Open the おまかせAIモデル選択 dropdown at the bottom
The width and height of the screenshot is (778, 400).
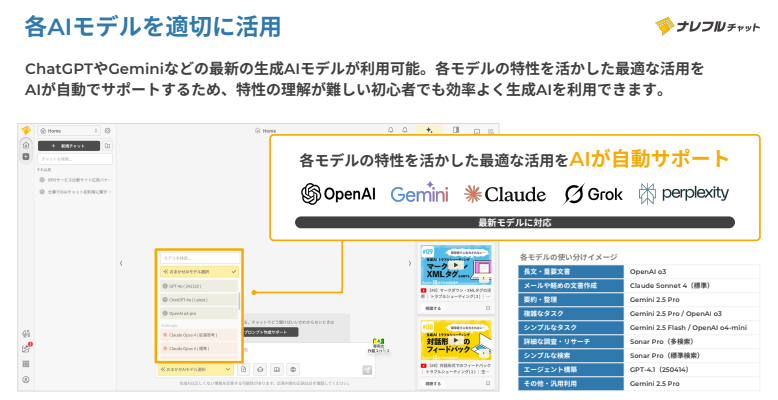pos(195,369)
